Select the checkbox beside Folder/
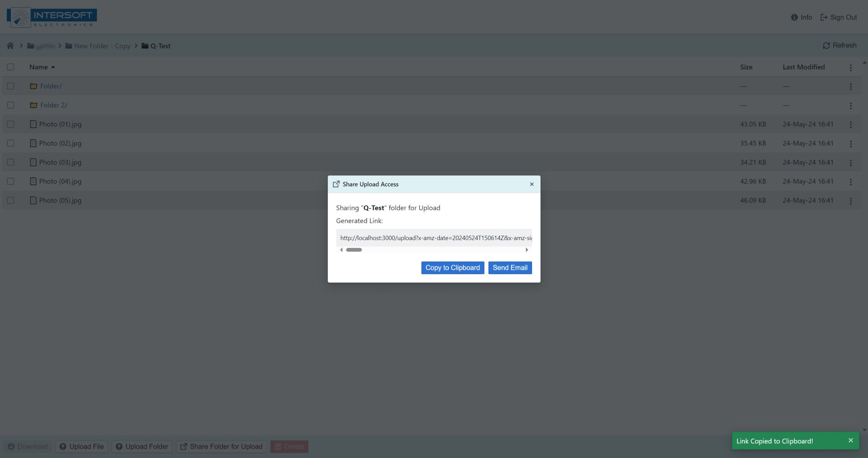This screenshot has width=868, height=458. [x=11, y=86]
